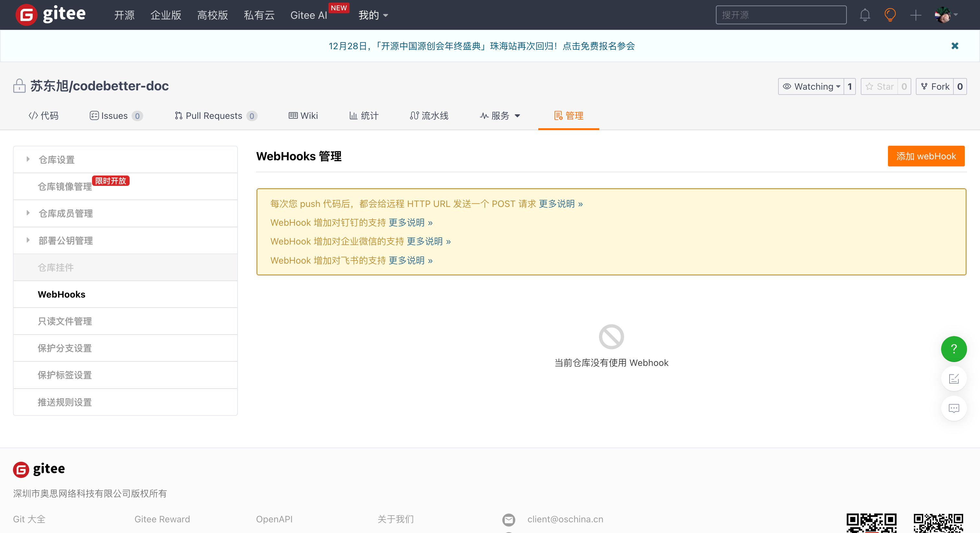
Task: Click the watchers count 1
Action: [x=849, y=87]
